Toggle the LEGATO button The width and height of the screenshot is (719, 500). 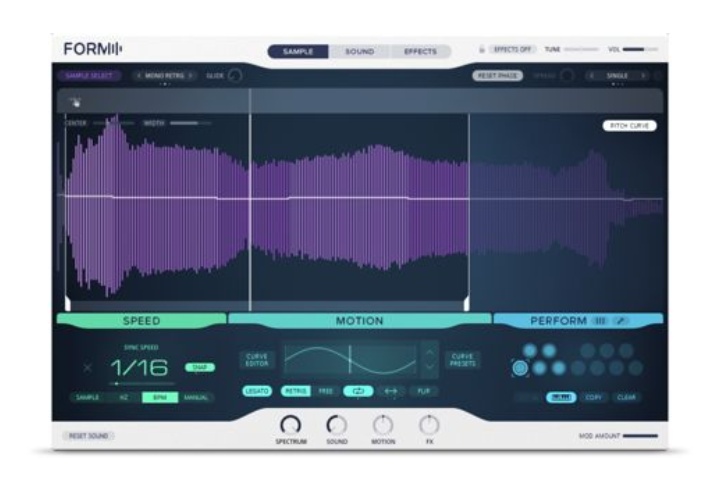pos(257,391)
